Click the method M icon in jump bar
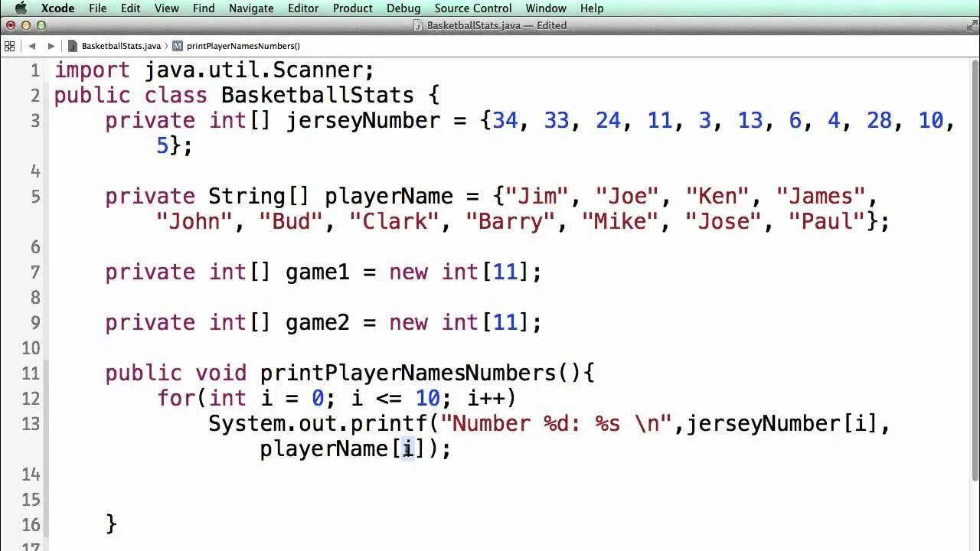980x551 pixels. (178, 46)
